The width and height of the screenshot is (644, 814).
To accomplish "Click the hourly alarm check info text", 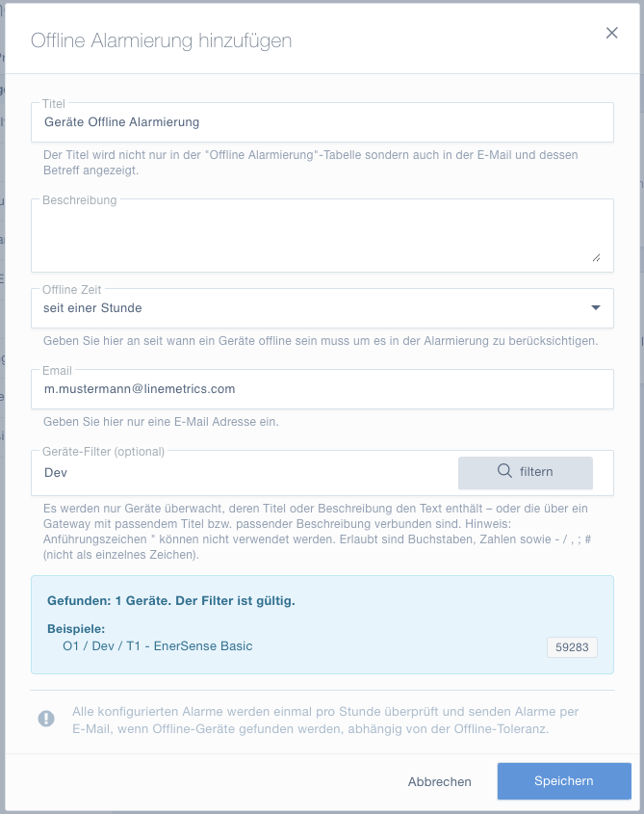I will click(325, 721).
